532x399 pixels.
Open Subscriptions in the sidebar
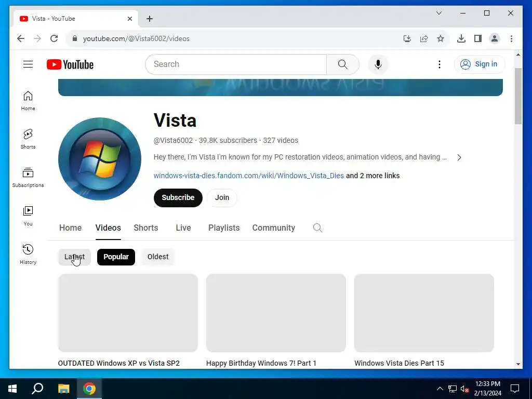[28, 178]
